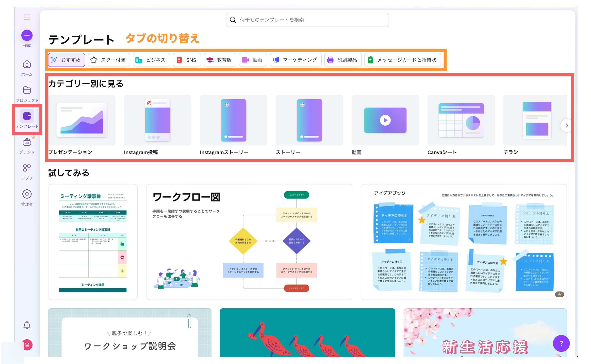Open the hamburger menu icon

27,17
